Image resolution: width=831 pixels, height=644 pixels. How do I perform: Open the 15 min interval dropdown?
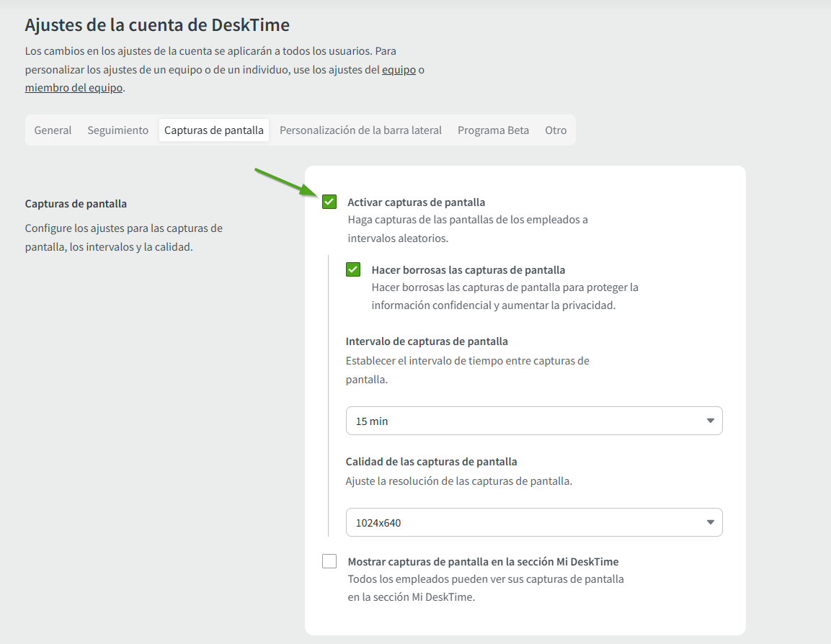click(x=533, y=421)
